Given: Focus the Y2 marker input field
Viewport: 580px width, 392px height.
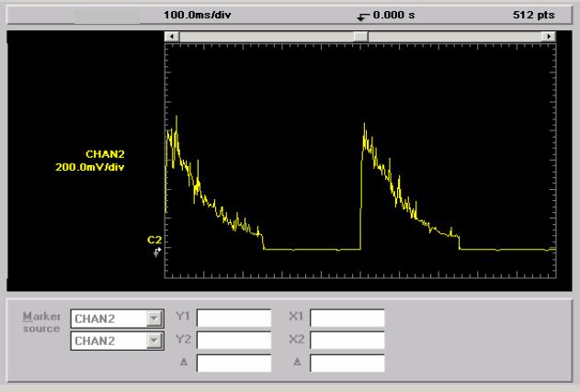Looking at the screenshot, I should click(233, 342).
